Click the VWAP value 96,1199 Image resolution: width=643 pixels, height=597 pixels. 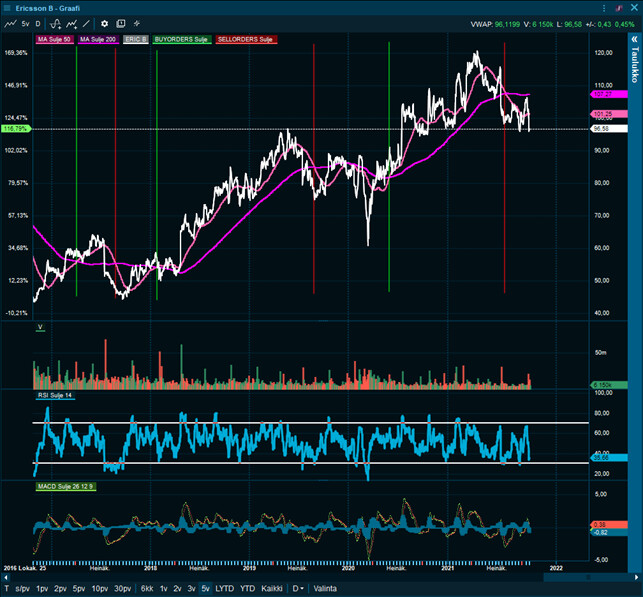507,24
